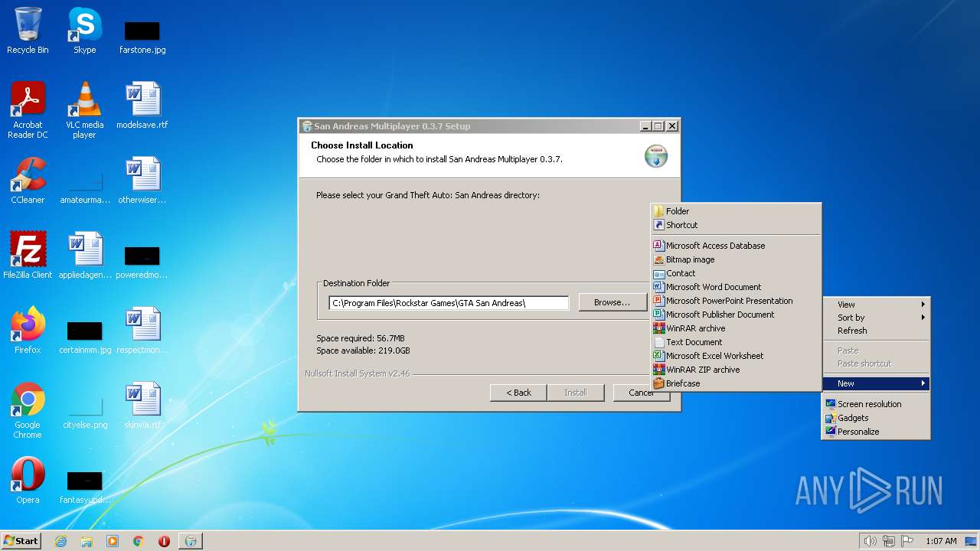Open Gadgets from context menu
Screen dimensions: 980x551
876,418
